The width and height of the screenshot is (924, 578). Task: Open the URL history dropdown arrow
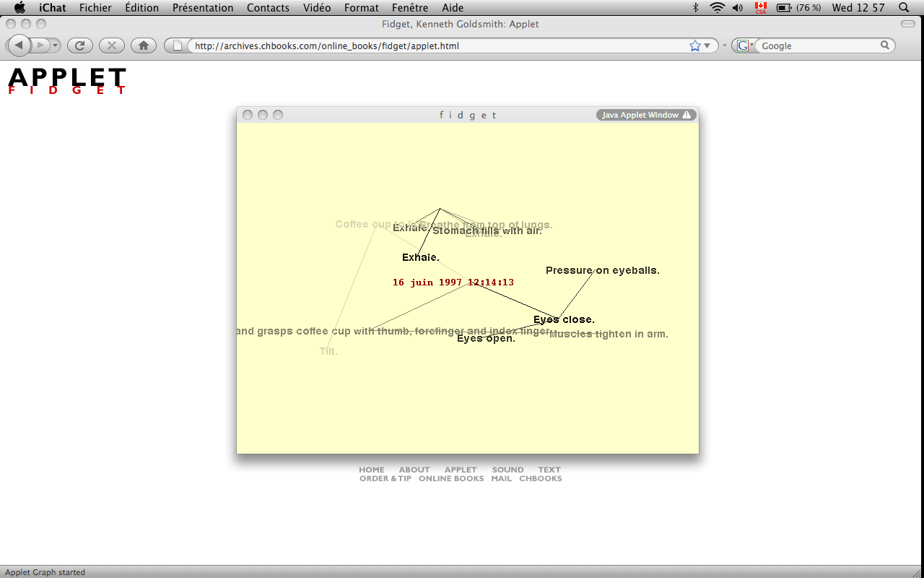click(707, 46)
